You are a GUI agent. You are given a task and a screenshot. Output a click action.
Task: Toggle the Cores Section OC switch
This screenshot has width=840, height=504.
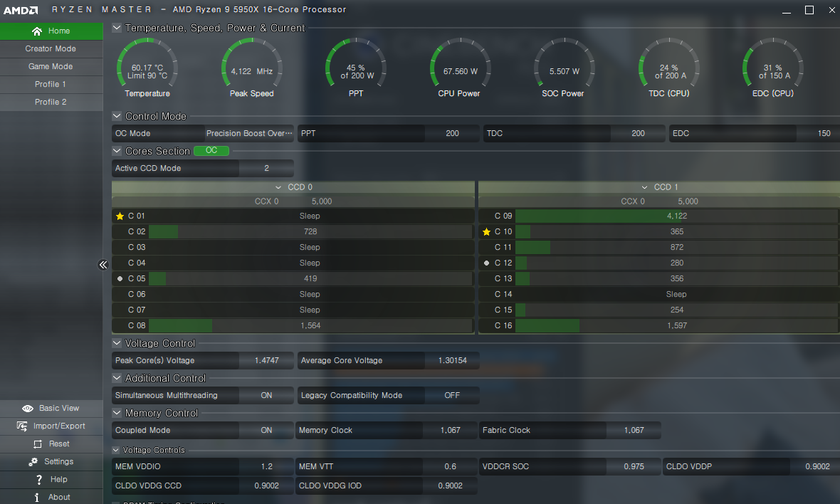point(211,150)
